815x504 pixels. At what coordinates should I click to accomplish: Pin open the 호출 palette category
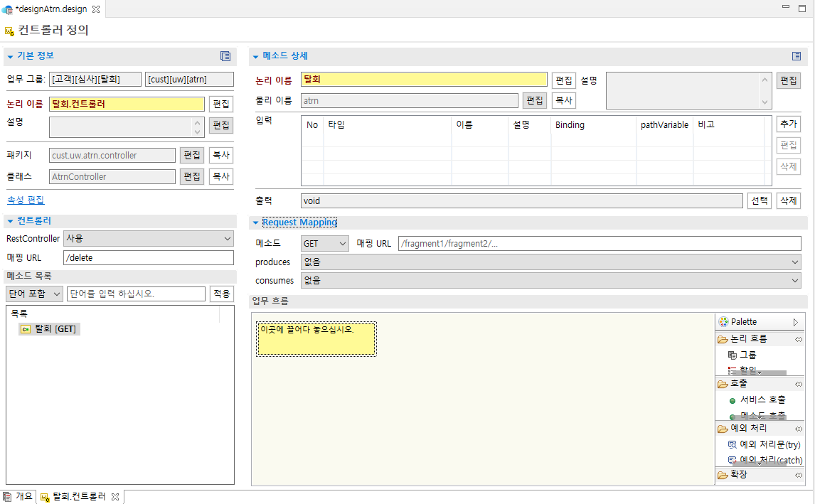800,383
